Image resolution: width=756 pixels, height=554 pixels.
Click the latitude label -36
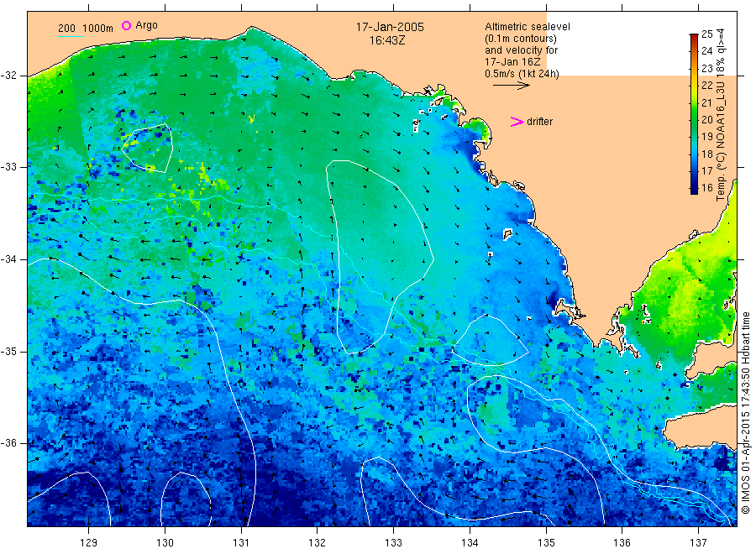pos(8,442)
